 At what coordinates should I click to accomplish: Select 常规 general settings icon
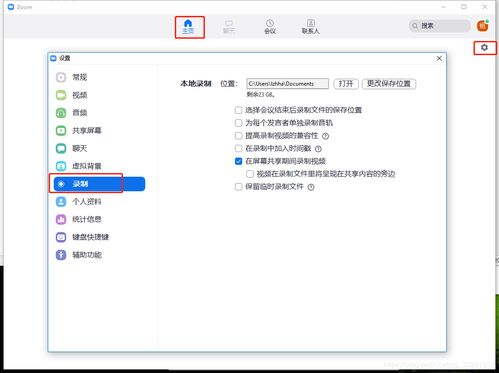coord(61,77)
